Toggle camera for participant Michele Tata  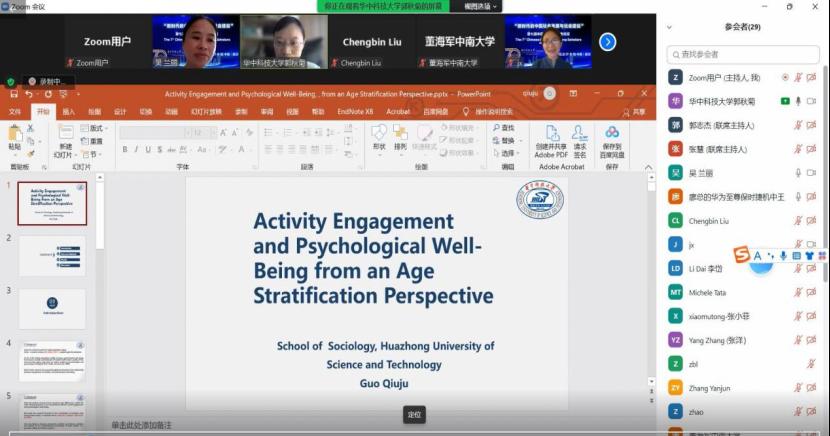(811, 291)
